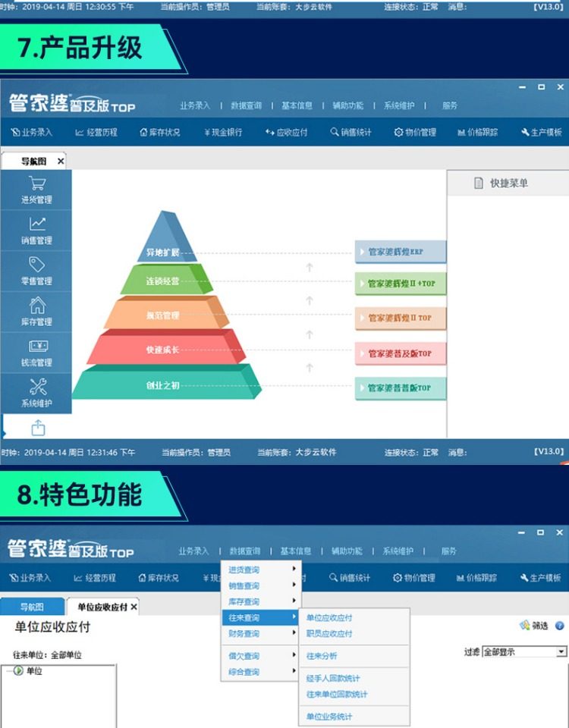Open 系统维护 menu in 产品升级 window

[399, 106]
